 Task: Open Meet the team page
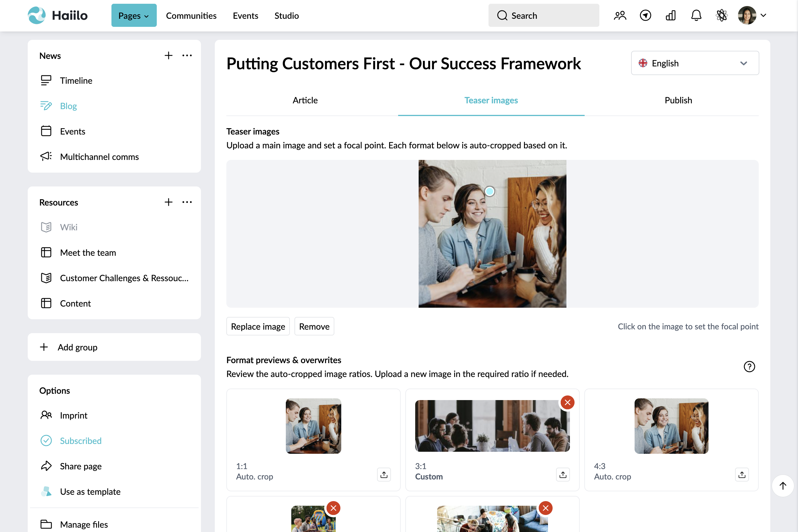pyautogui.click(x=88, y=252)
